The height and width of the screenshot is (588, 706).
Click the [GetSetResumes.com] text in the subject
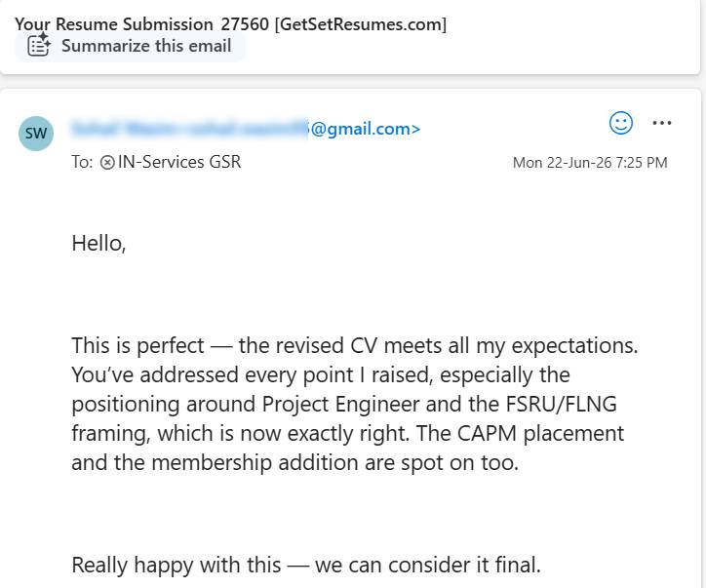tap(361, 23)
